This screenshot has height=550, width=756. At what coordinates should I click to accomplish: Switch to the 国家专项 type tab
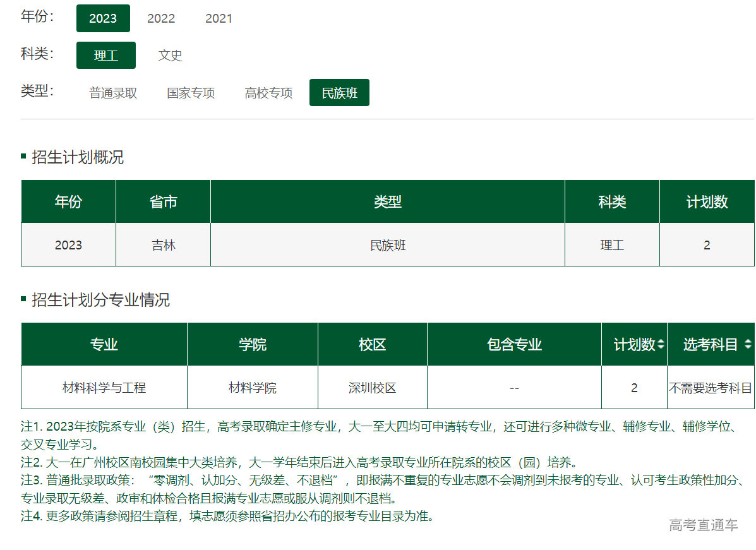191,93
